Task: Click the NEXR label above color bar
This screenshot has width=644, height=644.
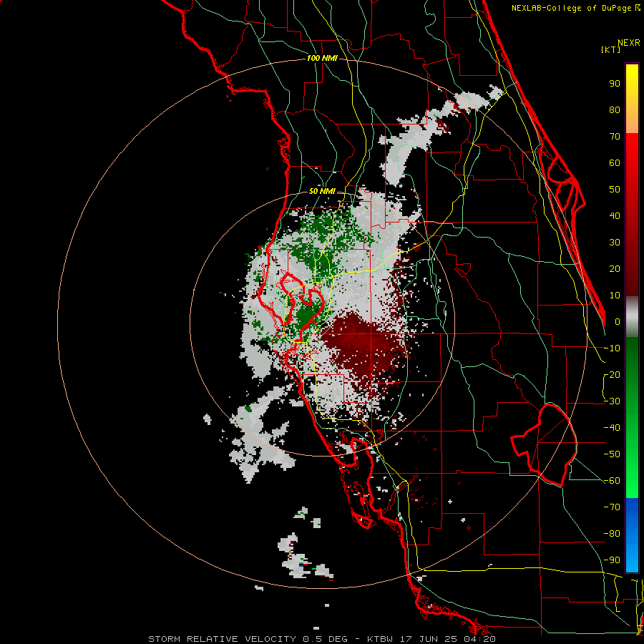Action: point(629,43)
